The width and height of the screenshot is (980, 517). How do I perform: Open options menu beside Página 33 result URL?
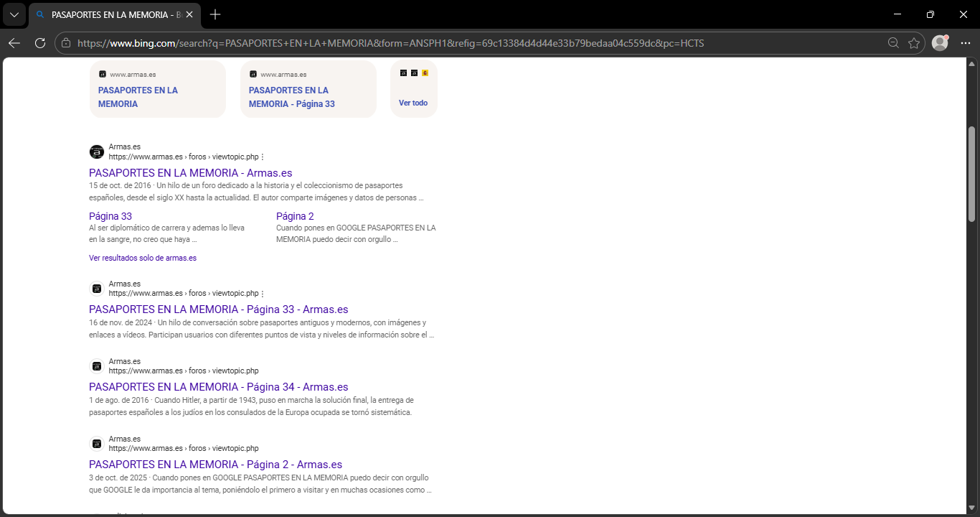click(x=263, y=294)
